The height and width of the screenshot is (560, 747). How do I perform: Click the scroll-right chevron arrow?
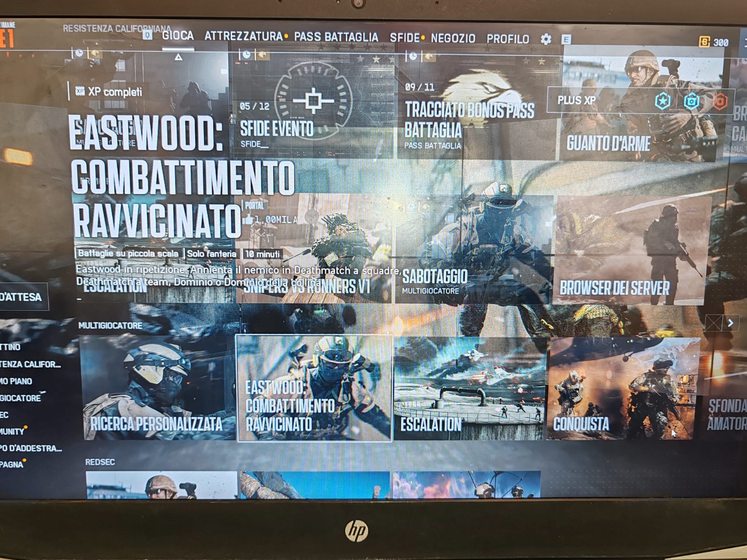click(x=731, y=323)
